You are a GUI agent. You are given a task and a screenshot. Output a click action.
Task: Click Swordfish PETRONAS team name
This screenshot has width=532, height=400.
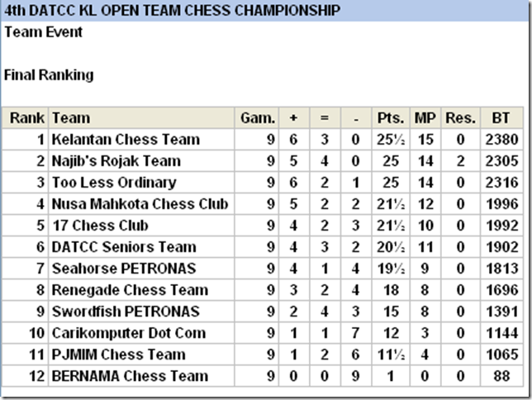point(126,312)
